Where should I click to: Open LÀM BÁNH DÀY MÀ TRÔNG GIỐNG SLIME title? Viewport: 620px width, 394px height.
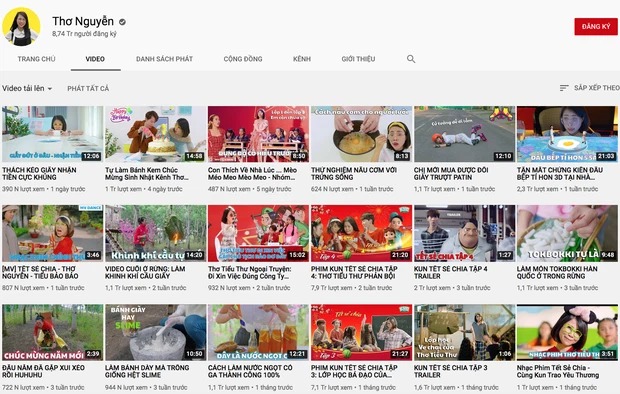click(x=147, y=371)
